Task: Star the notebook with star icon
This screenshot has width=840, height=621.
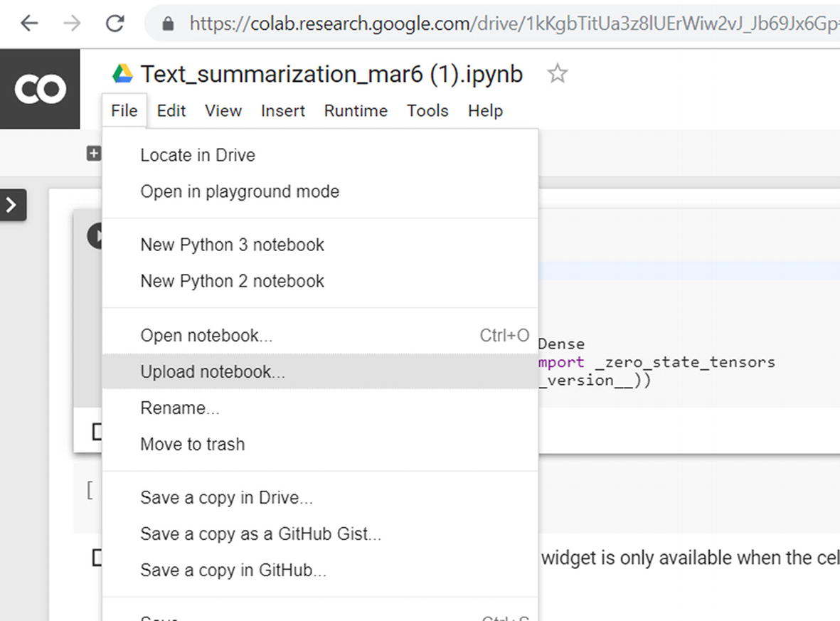Action: pyautogui.click(x=557, y=73)
